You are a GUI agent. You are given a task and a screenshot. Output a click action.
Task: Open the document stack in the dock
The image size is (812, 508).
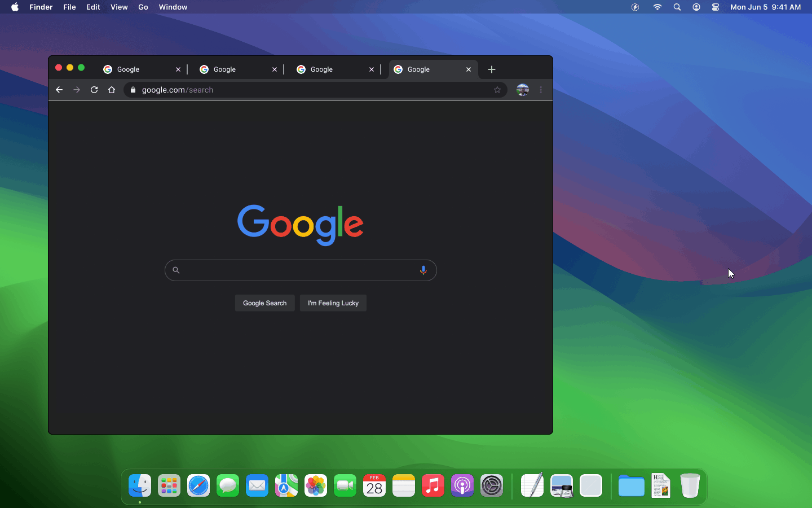pos(661,485)
